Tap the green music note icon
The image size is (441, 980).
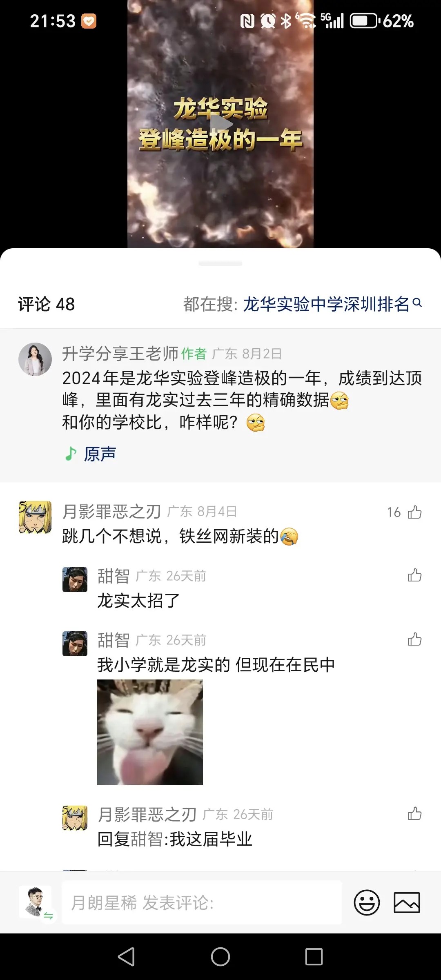pos(71,453)
